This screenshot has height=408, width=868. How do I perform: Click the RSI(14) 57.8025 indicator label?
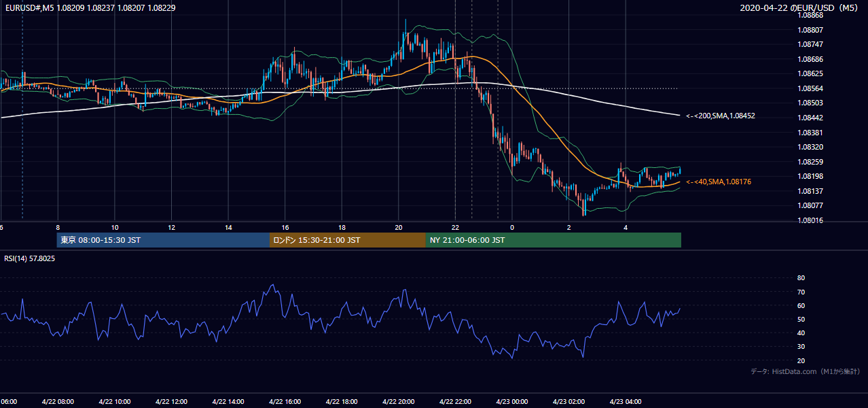coord(30,258)
